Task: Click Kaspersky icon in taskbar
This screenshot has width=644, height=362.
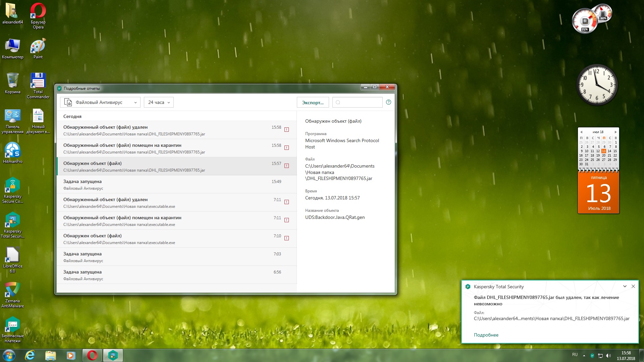Action: pos(113,355)
